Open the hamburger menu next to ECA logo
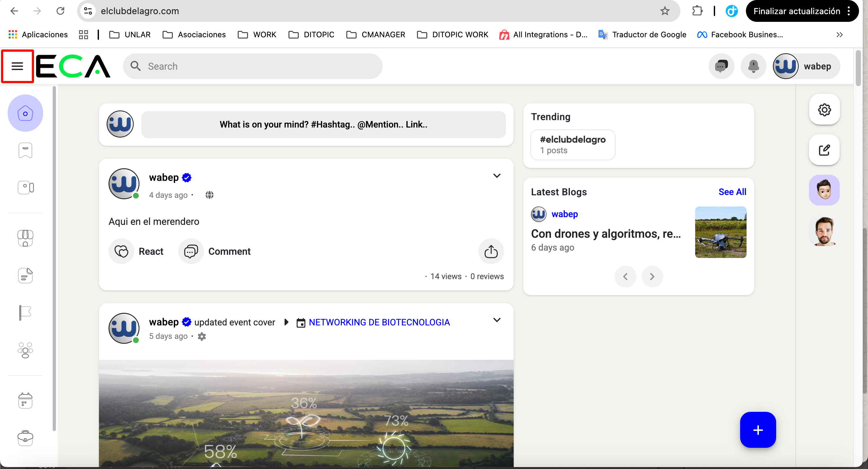 [x=17, y=66]
